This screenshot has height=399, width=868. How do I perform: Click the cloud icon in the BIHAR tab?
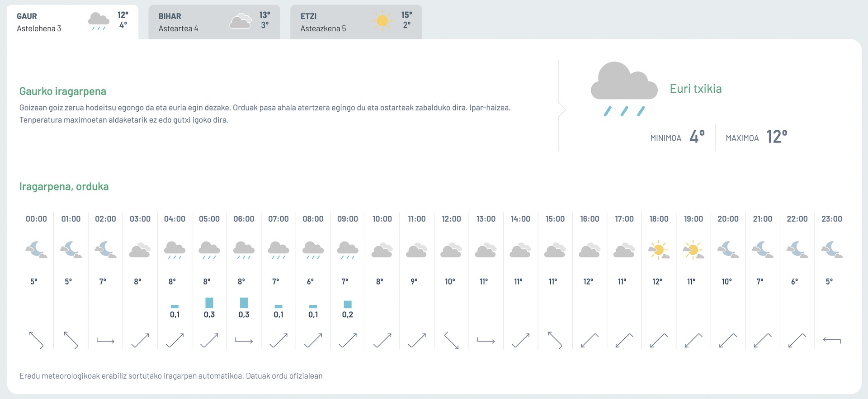(241, 21)
